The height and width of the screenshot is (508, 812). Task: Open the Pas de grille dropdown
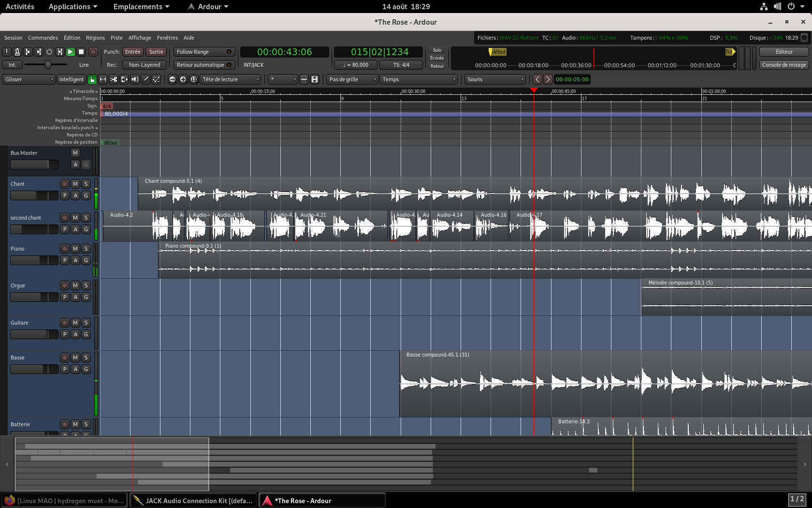click(352, 79)
